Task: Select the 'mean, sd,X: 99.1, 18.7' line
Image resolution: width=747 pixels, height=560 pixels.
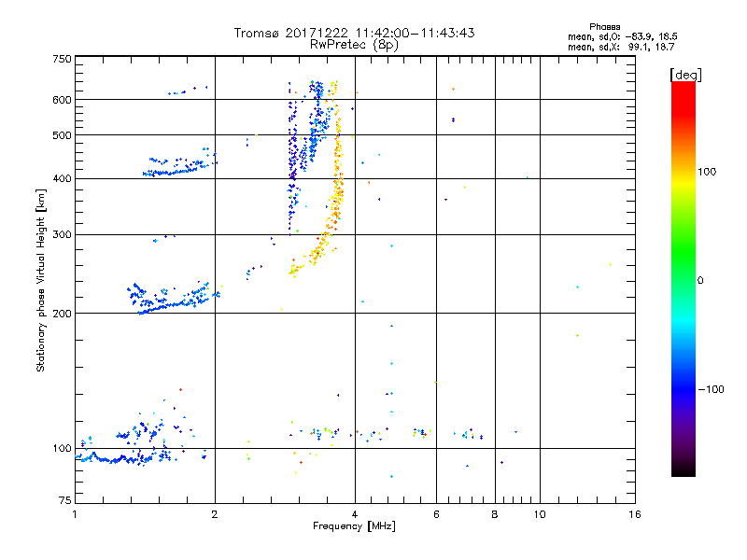Action: pyautogui.click(x=621, y=47)
